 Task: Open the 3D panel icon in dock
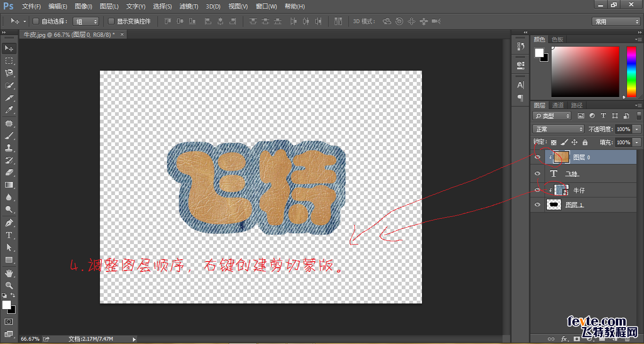520,65
